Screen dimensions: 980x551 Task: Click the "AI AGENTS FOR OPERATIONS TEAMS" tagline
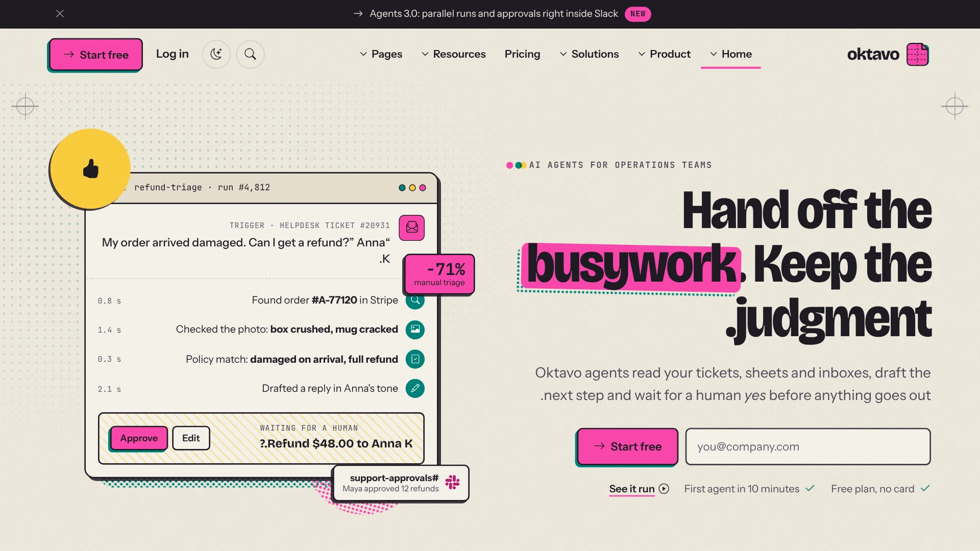point(620,165)
